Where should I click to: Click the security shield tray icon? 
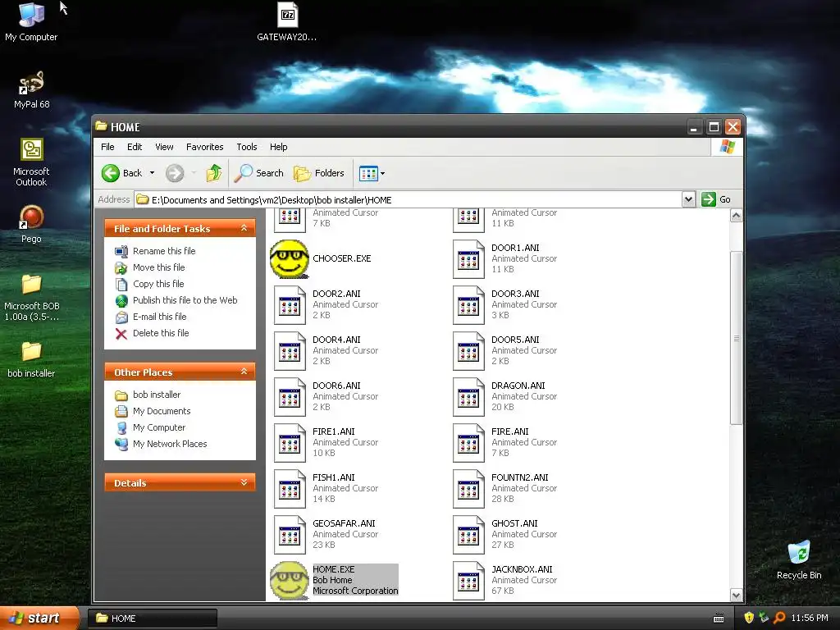point(749,618)
